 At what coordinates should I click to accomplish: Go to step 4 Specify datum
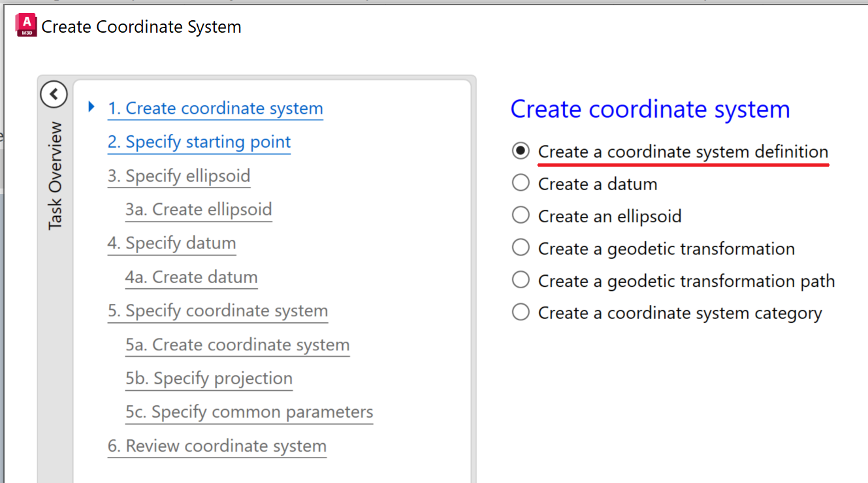tap(172, 243)
